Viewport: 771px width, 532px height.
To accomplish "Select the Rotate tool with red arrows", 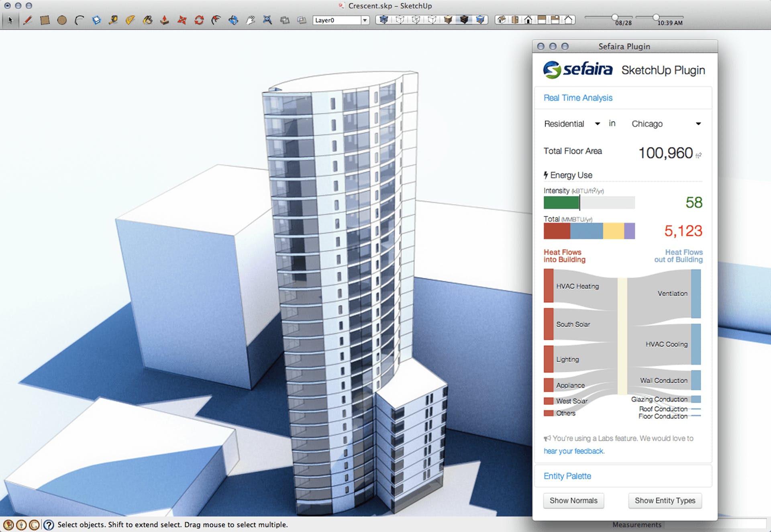I will (199, 20).
